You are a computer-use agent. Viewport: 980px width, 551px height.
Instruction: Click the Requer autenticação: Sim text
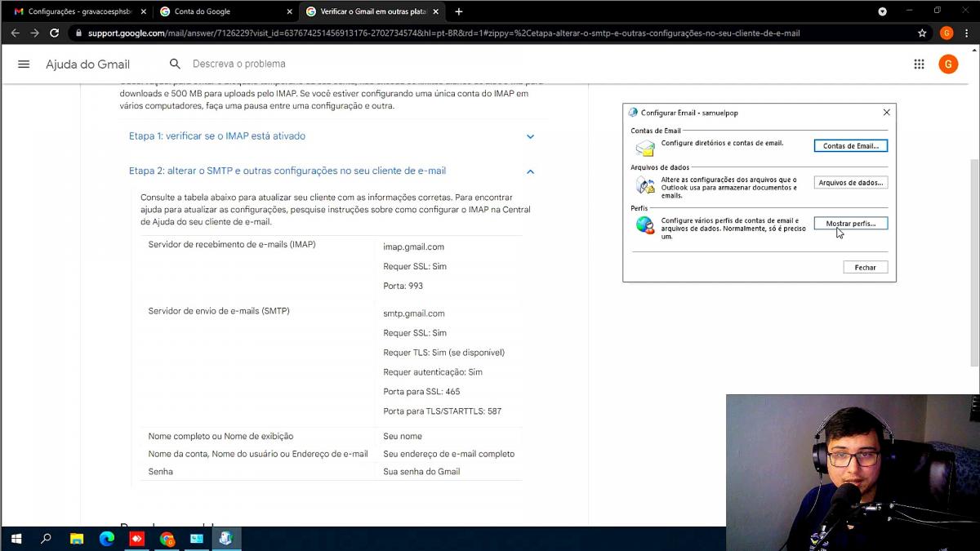[433, 372]
